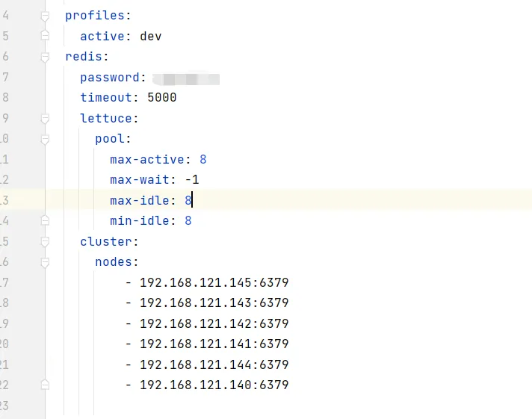The image size is (532, 419).
Task: Collapse the cluster section fold marker
Action: click(45, 242)
